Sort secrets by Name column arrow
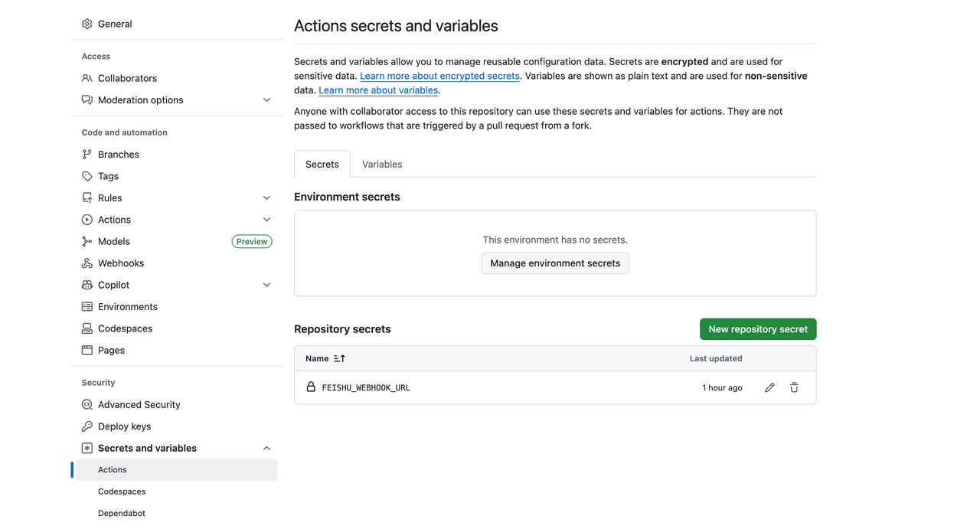The height and width of the screenshot is (529, 980). tap(339, 358)
